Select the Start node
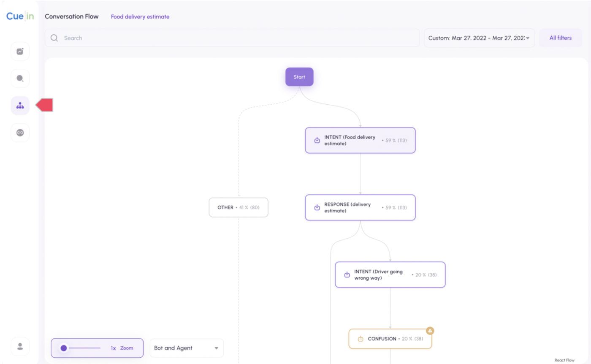 tap(299, 77)
